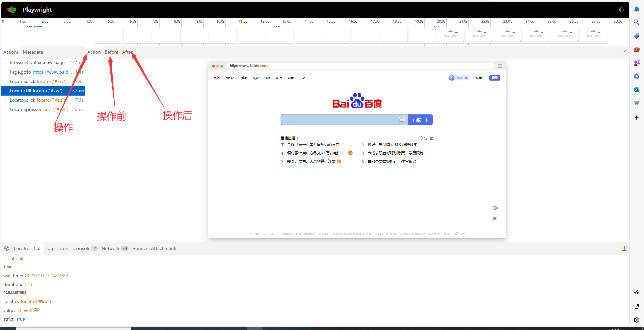The width and height of the screenshot is (644, 330).
Task: Toggle the color scheme half-circle icon
Action: [621, 10]
